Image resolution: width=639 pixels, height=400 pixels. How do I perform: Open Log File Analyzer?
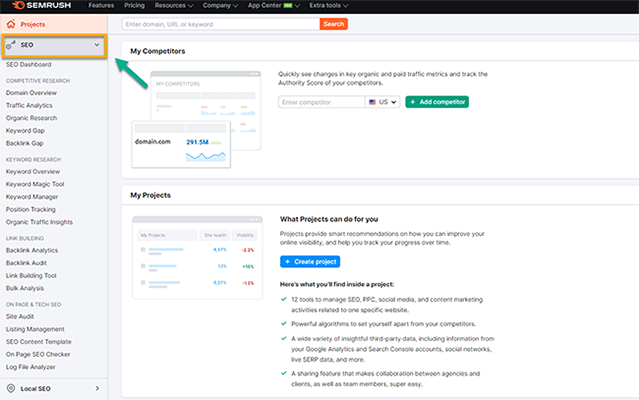click(x=31, y=367)
